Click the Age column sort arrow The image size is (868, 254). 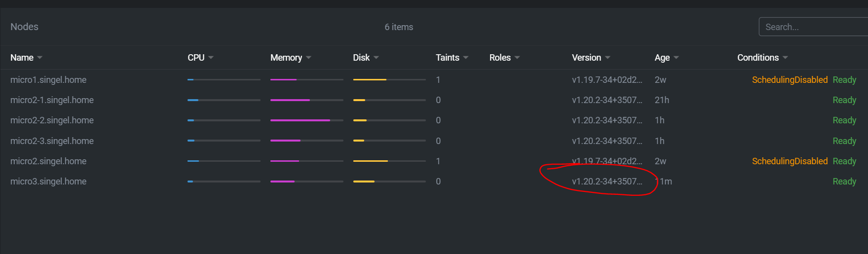click(677, 58)
